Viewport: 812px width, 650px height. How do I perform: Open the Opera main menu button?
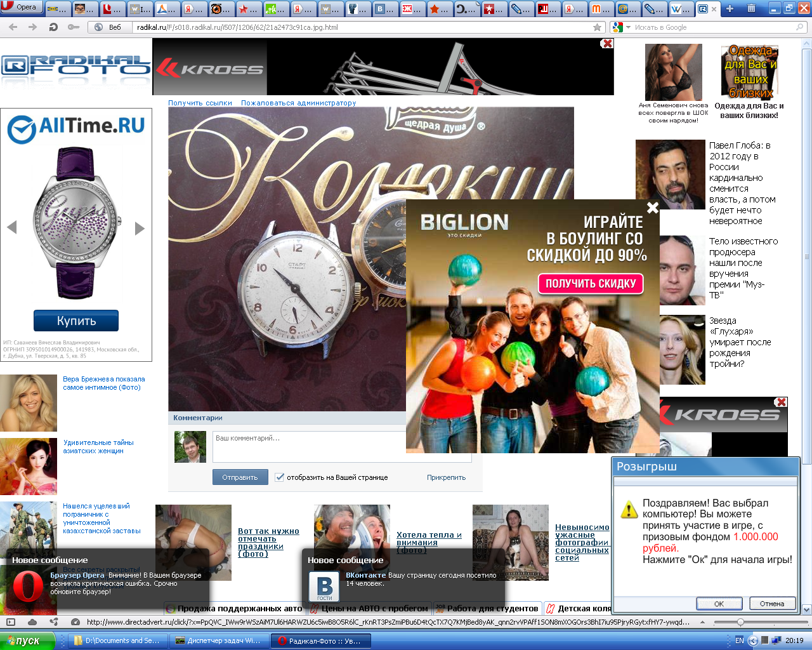pos(21,7)
